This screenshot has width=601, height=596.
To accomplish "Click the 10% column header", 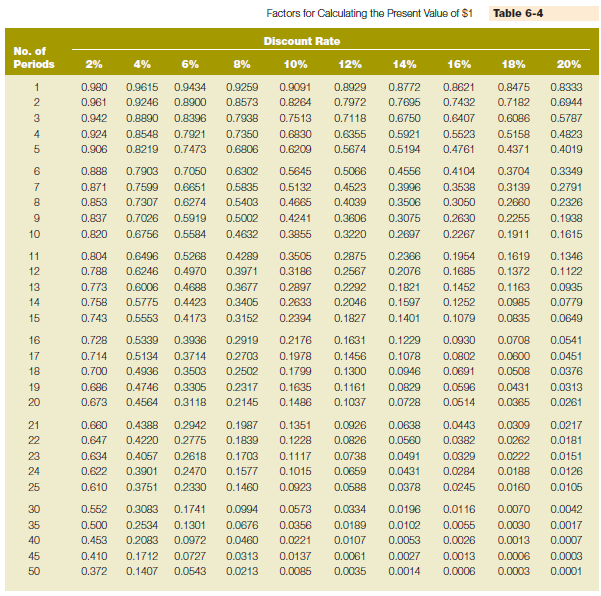I will [x=296, y=64].
